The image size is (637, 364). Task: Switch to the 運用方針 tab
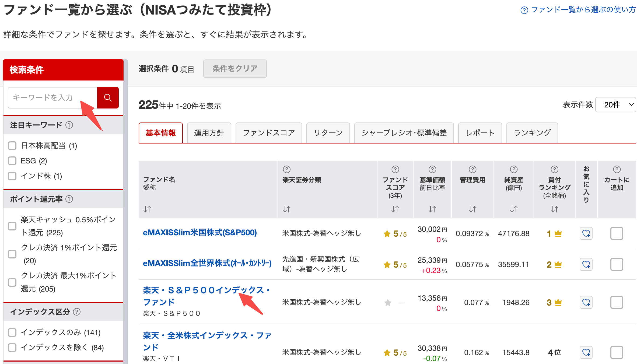[209, 133]
